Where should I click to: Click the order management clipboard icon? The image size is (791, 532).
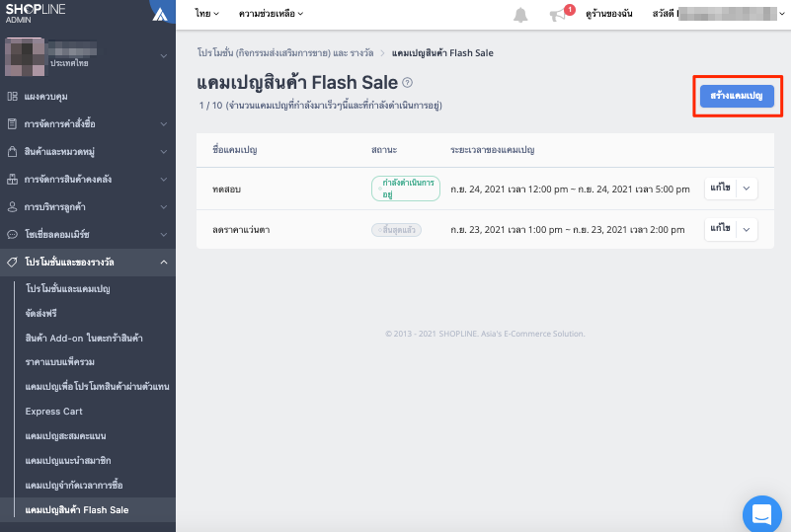[x=12, y=124]
